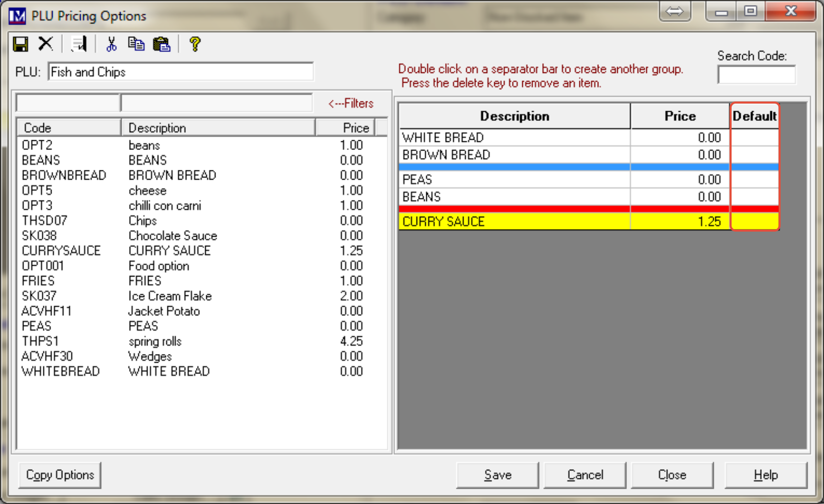Click the Search Code input box
The width and height of the screenshot is (824, 504).
click(756, 75)
